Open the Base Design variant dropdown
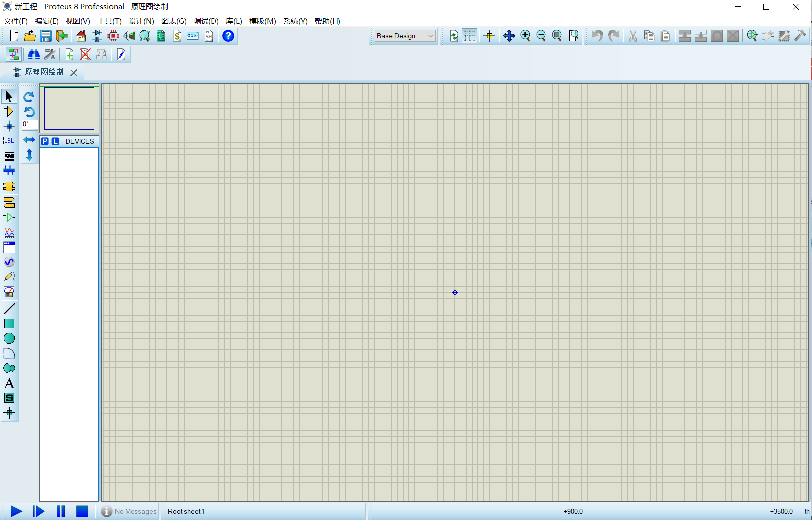812x520 pixels. click(405, 36)
